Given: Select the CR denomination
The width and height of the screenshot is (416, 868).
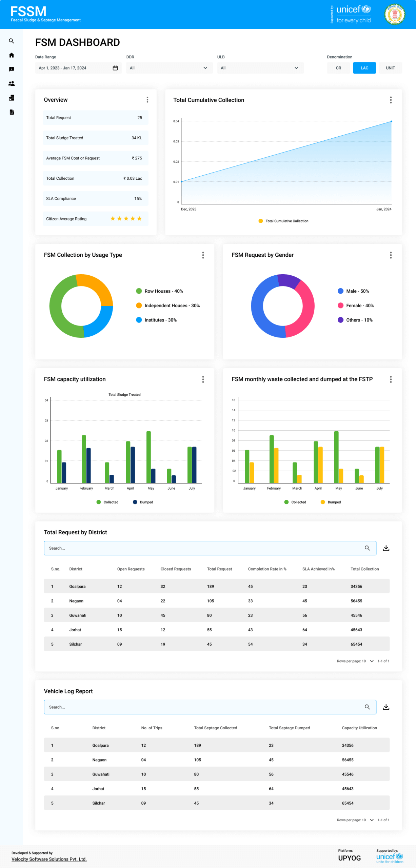Looking at the screenshot, I should (x=338, y=68).
